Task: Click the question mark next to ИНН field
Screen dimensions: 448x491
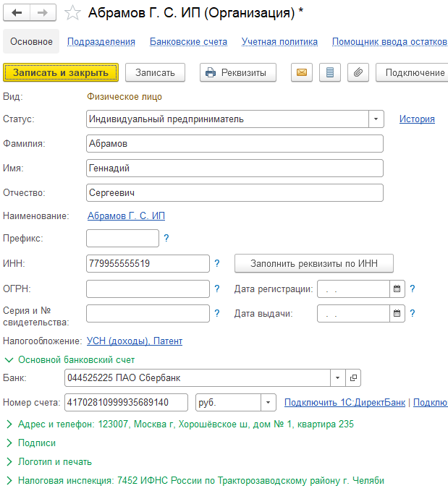Action: click(x=217, y=263)
